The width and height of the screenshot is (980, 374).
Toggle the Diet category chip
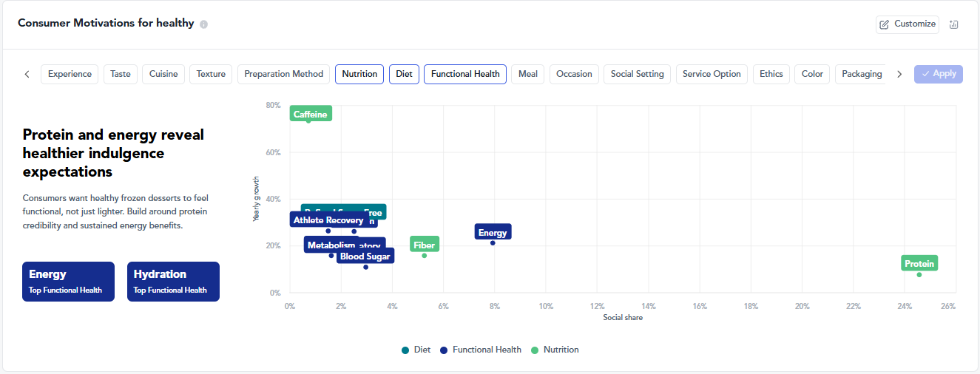tap(405, 74)
